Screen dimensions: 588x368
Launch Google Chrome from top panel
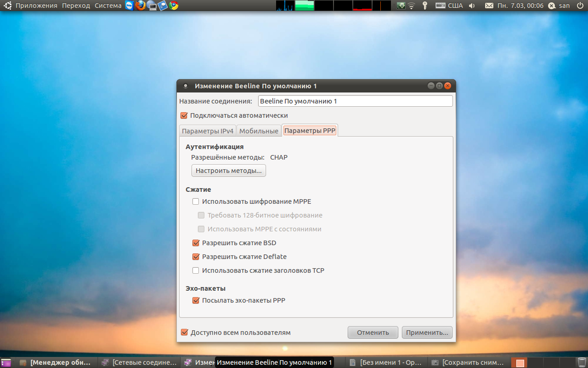pos(174,6)
